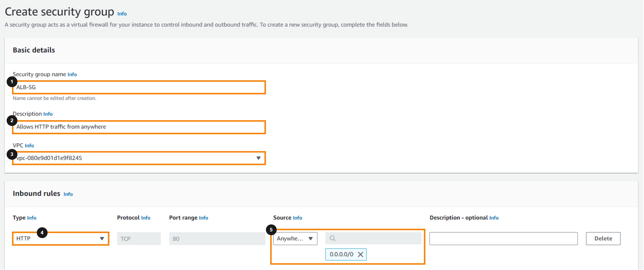Click the Description field with HTTP traffic text
Screen dimensions: 644x270
point(139,127)
